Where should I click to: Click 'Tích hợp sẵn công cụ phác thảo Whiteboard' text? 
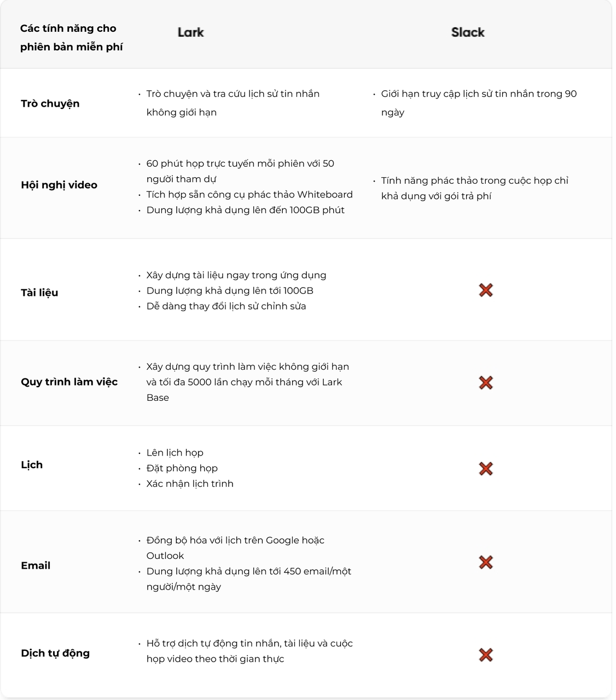click(249, 195)
